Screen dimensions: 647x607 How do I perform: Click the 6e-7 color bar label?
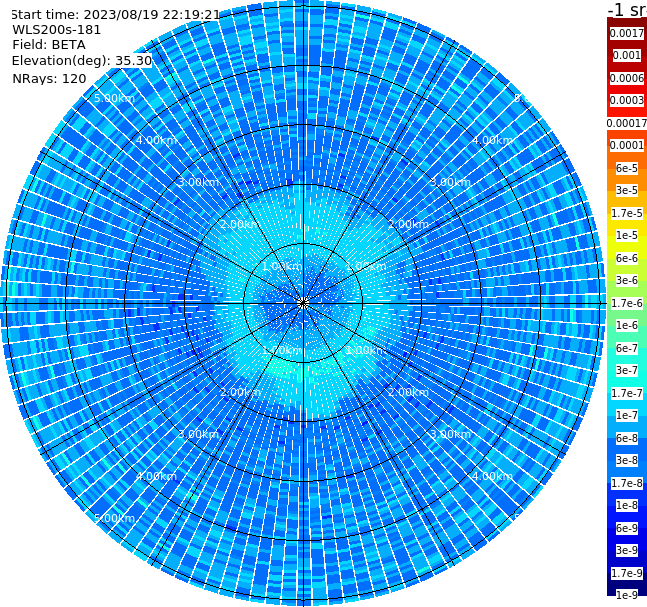point(627,348)
